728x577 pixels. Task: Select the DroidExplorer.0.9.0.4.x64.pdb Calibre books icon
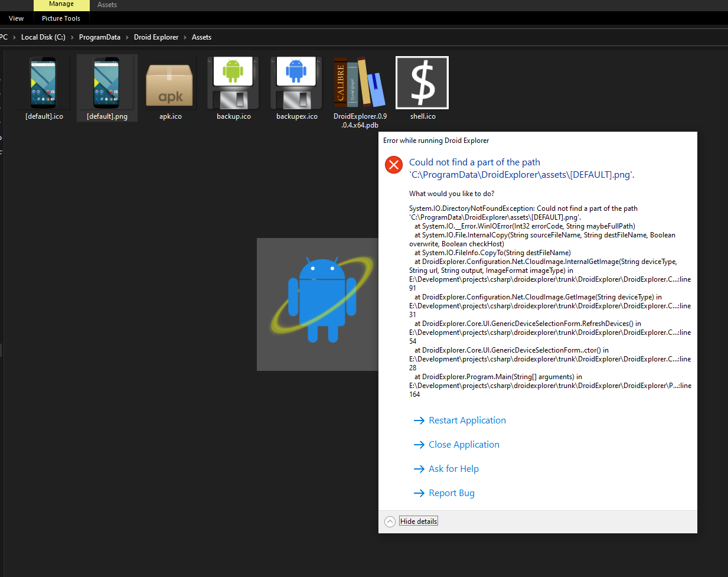360,83
